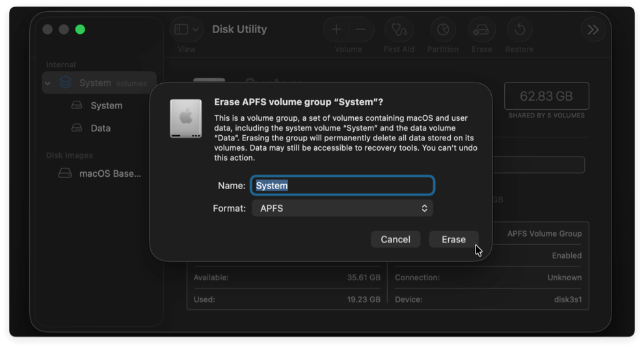Add a volume with the plus icon
This screenshot has width=644, height=349.
tap(336, 29)
